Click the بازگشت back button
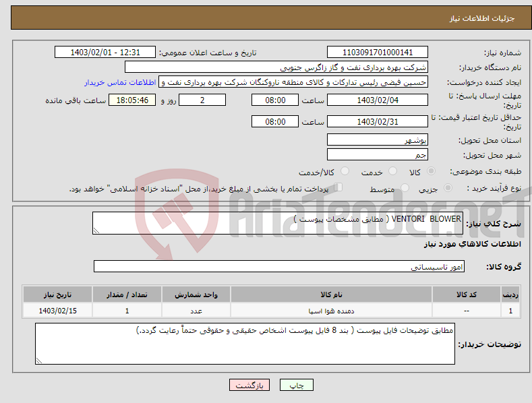 click(x=249, y=385)
